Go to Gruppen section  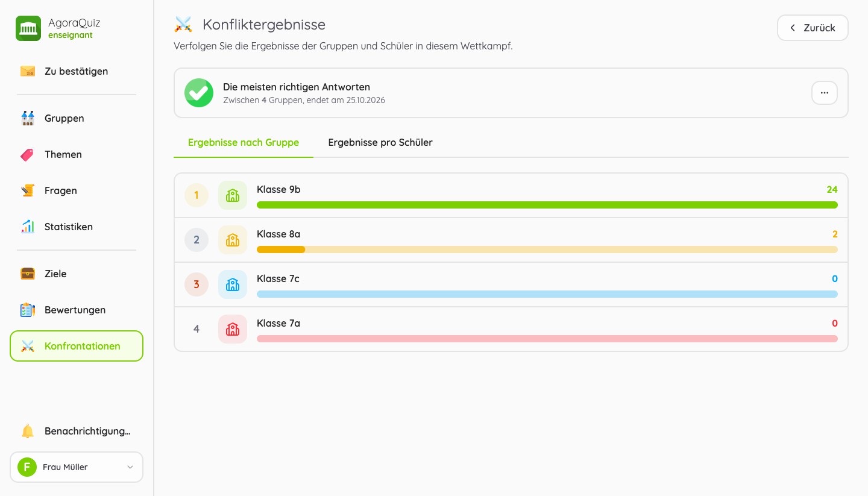click(x=77, y=118)
